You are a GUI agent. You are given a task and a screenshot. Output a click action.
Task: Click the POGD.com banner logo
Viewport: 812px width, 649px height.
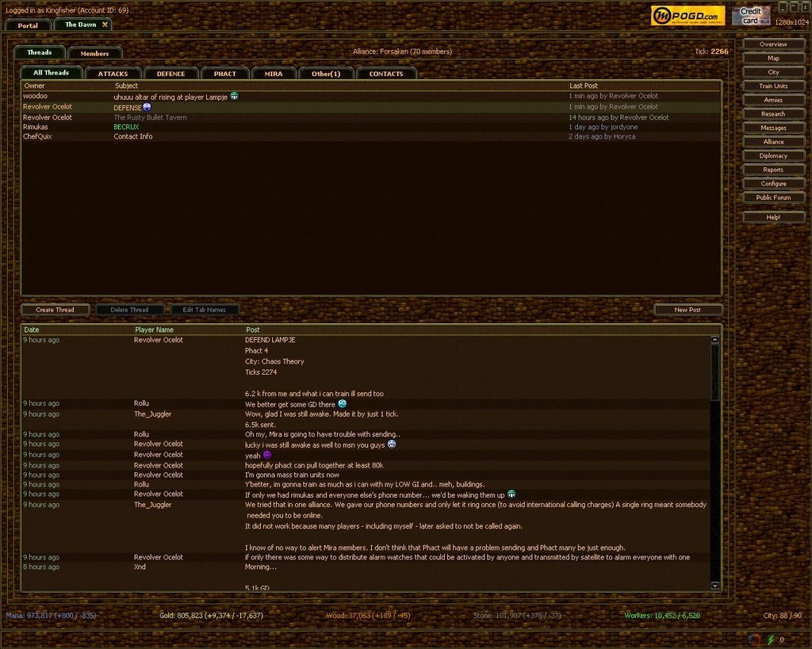coord(688,16)
